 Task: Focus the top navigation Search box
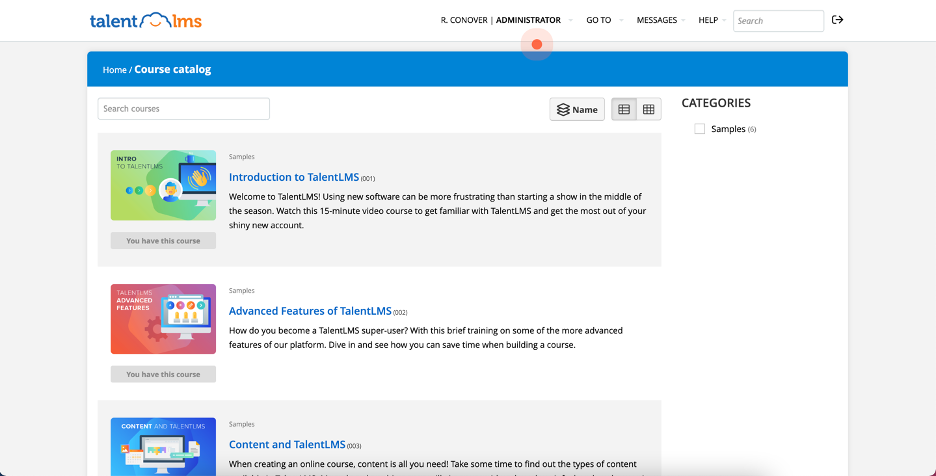778,20
